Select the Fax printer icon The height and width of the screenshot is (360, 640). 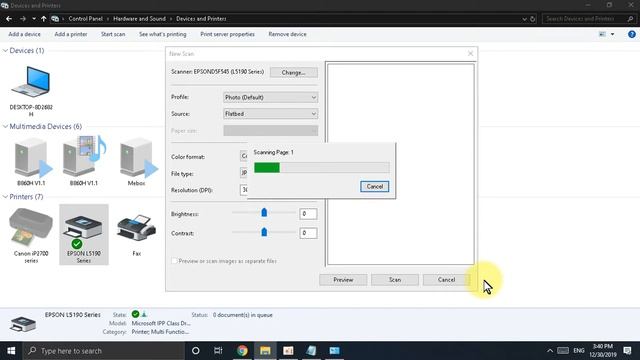pos(136,229)
